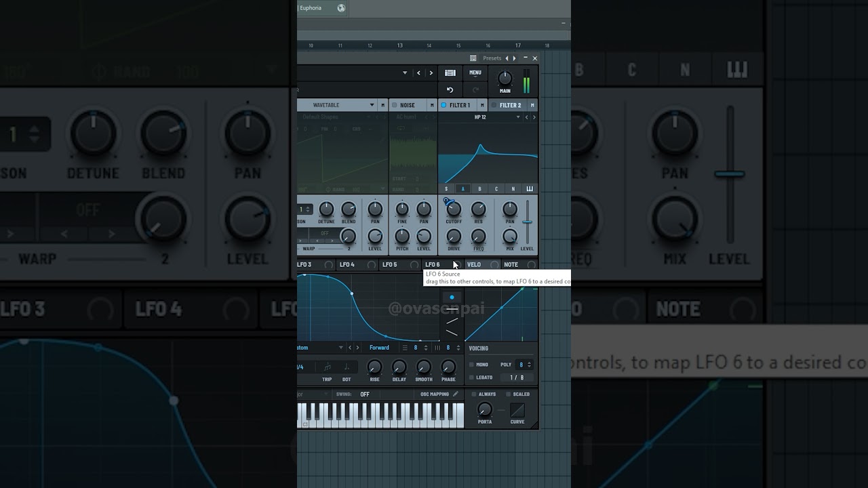
Task: Toggle the DOT dotted note button
Action: [347, 368]
